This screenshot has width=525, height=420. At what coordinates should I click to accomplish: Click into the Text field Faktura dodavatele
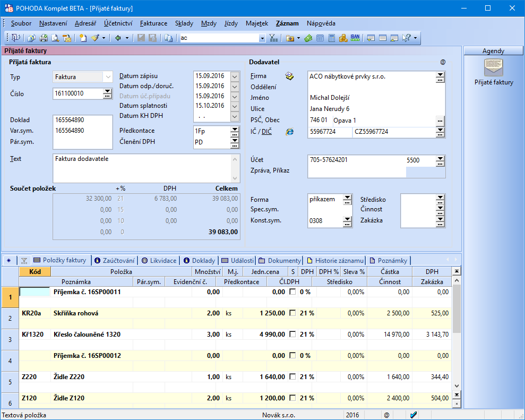(x=142, y=168)
